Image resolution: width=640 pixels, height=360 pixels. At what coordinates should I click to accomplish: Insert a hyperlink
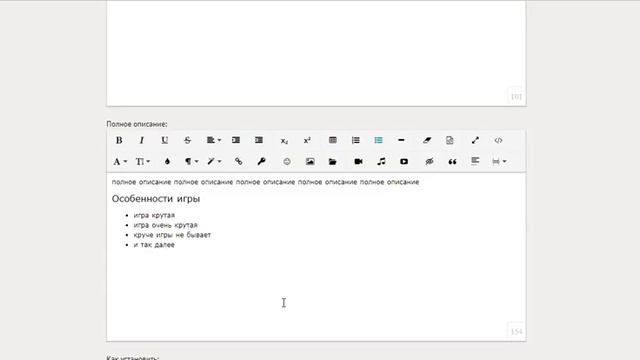[239, 162]
